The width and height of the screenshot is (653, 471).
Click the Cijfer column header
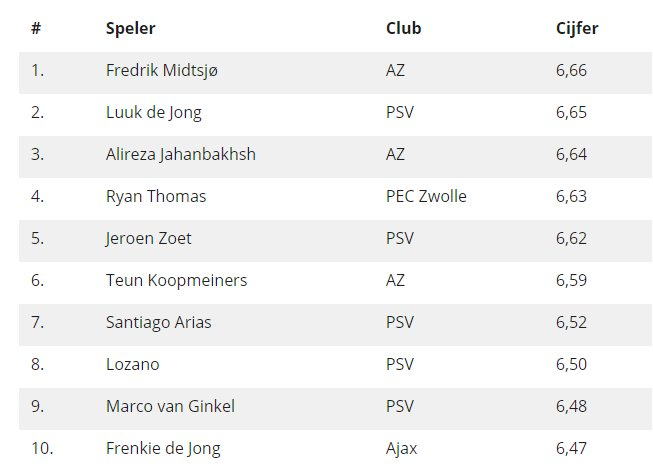[577, 28]
